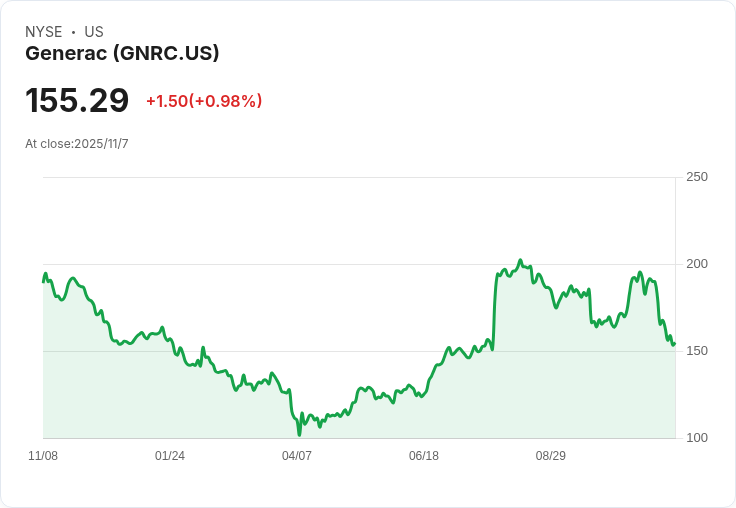Select the 06/18 date on x-axis
The height and width of the screenshot is (508, 736).
(424, 456)
